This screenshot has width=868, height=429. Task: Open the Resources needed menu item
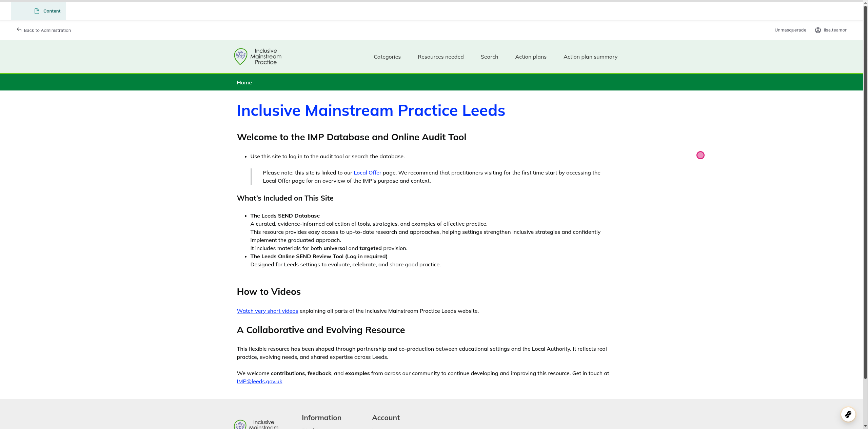click(x=440, y=57)
